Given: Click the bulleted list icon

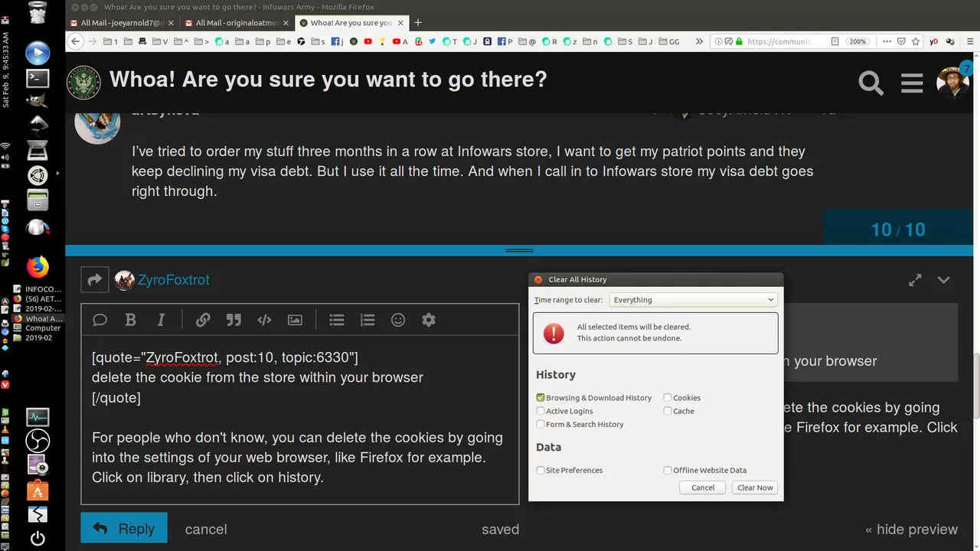Looking at the screenshot, I should (x=337, y=320).
